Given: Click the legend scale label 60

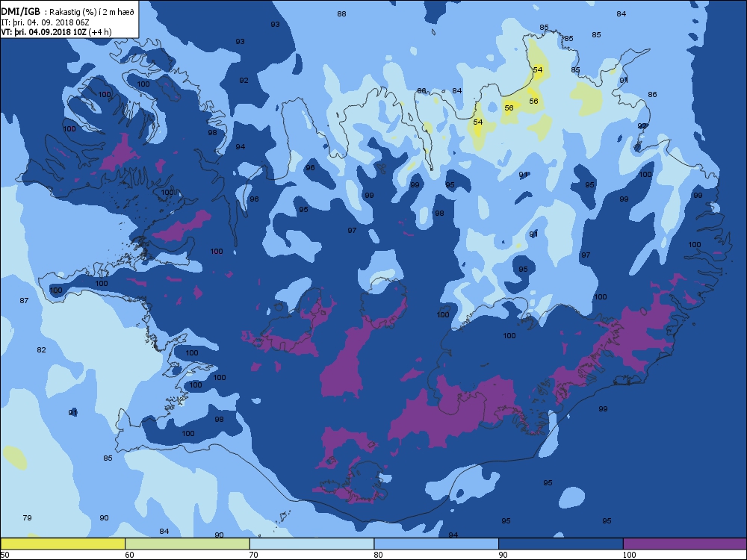Looking at the screenshot, I should (x=129, y=555).
